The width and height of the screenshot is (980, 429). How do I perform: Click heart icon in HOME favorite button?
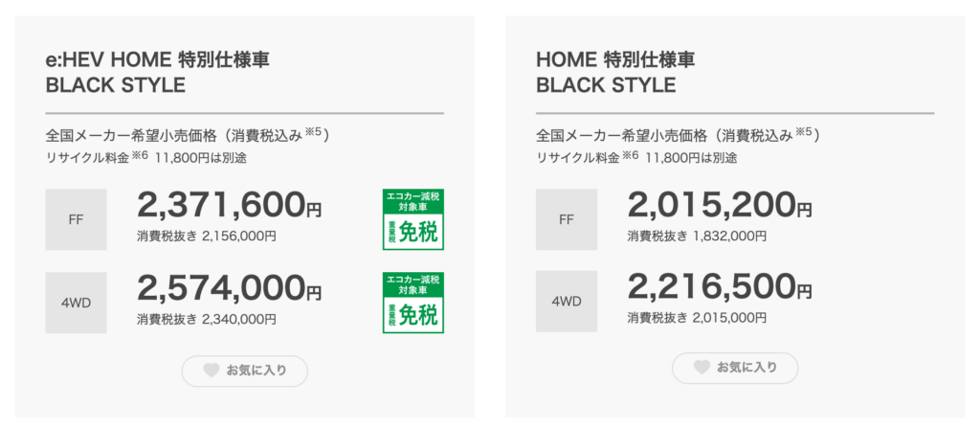point(702,367)
